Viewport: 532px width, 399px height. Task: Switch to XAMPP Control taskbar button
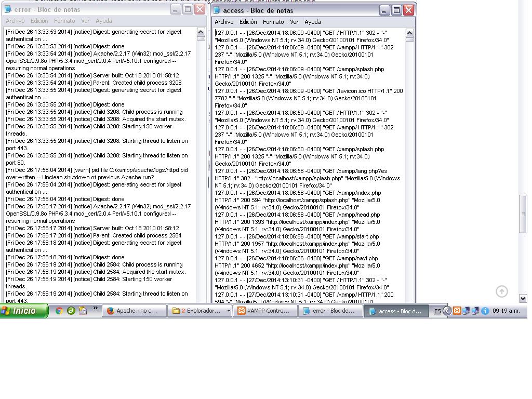pyautogui.click(x=265, y=311)
